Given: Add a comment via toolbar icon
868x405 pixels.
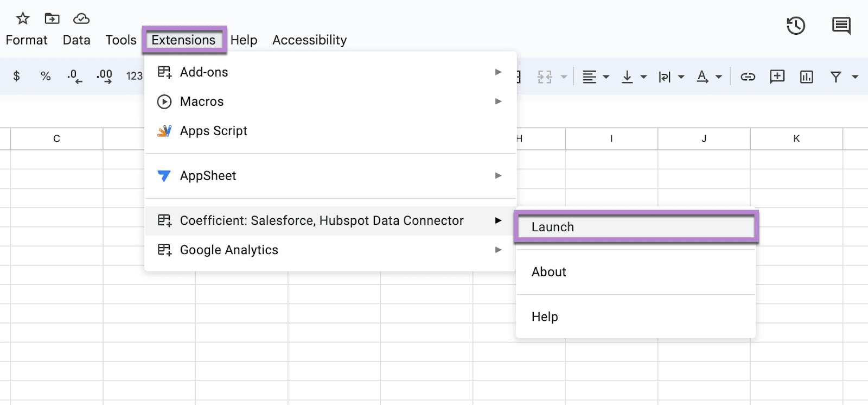Looking at the screenshot, I should click(777, 77).
